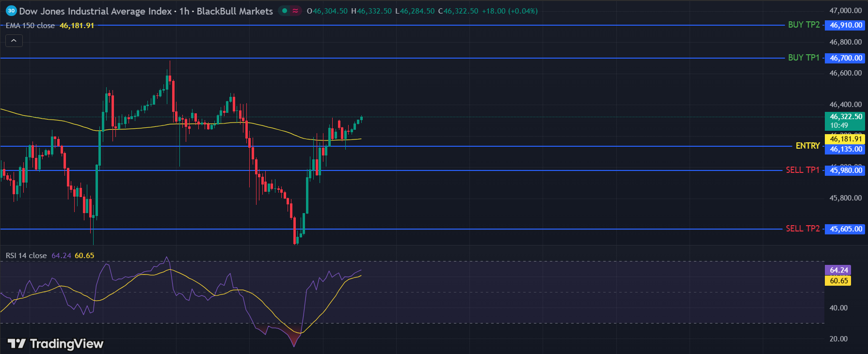
Task: Click the 46,700.00 price axis tag
Action: pos(845,58)
